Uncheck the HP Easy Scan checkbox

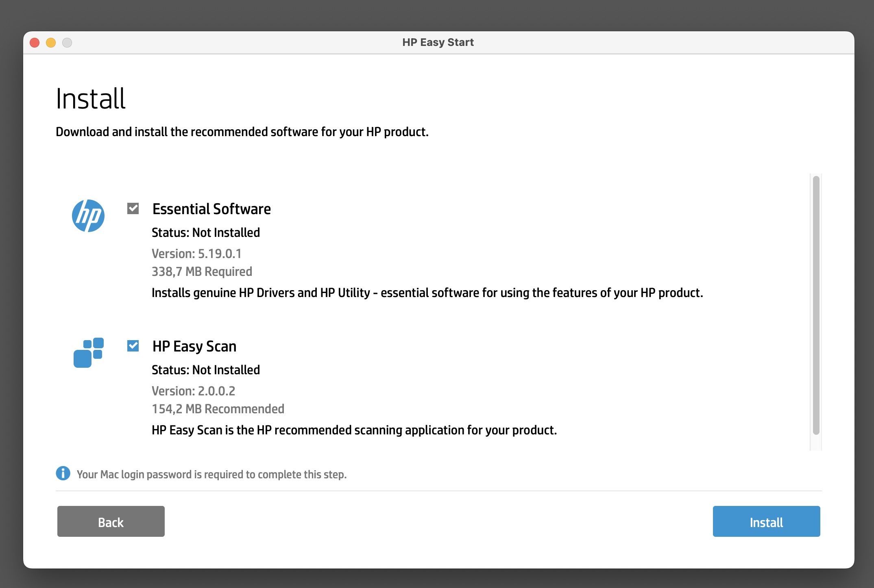coord(133,346)
